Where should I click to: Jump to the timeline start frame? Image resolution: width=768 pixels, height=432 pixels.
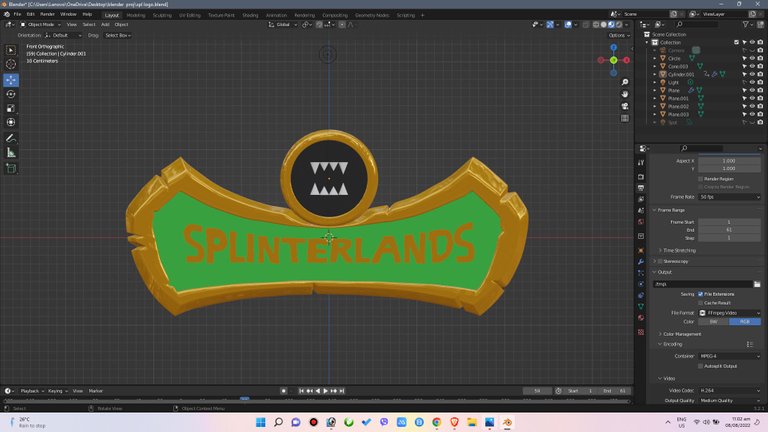click(x=301, y=391)
